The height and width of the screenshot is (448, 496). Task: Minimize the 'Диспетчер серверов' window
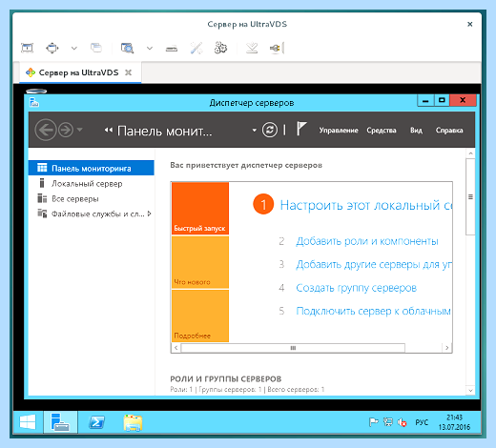pos(425,101)
